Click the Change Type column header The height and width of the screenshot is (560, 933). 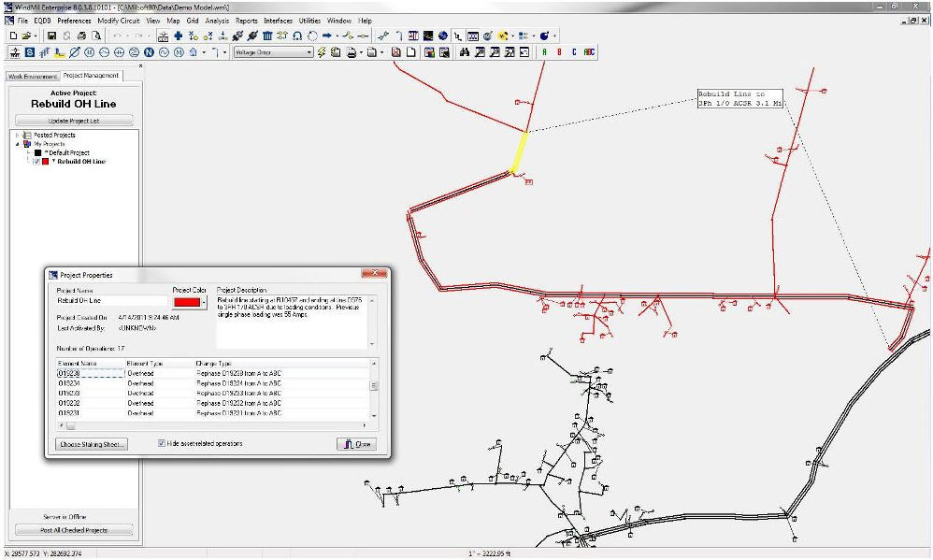281,363
